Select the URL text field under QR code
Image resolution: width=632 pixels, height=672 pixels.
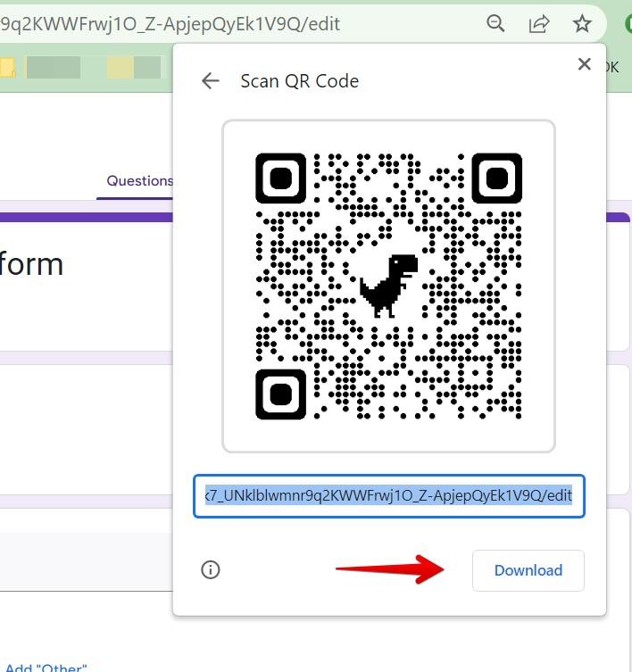[x=389, y=496]
